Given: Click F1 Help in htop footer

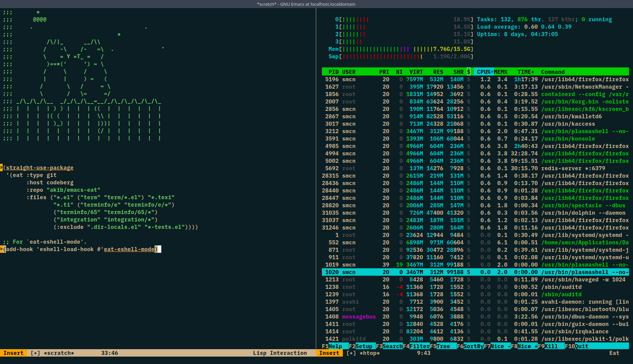Looking at the screenshot, I should pyautogui.click(x=332, y=346).
